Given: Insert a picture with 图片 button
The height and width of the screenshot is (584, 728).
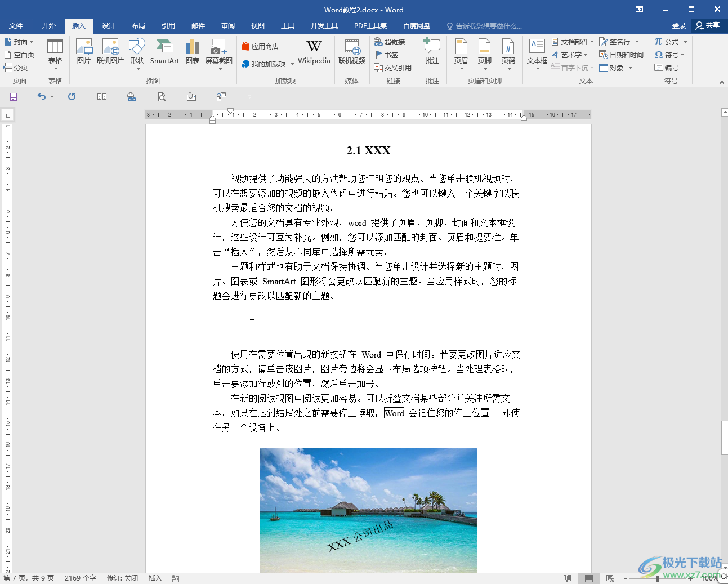Looking at the screenshot, I should click(x=84, y=52).
